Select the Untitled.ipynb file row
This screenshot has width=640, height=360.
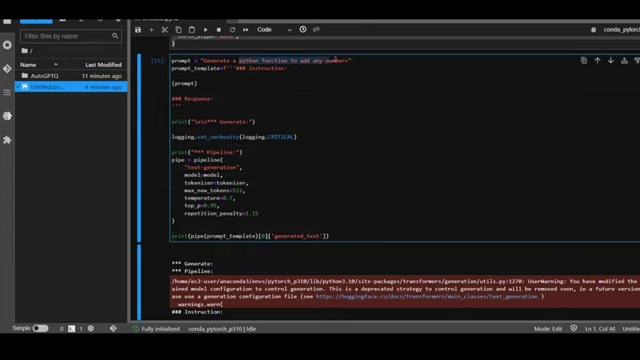(x=71, y=87)
